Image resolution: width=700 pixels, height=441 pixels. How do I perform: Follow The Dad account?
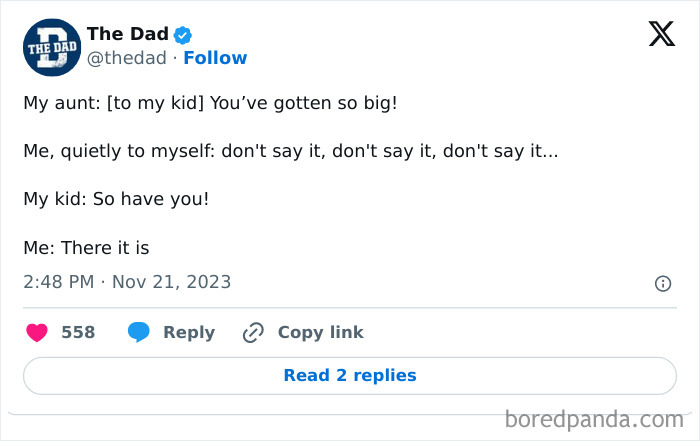(215, 58)
